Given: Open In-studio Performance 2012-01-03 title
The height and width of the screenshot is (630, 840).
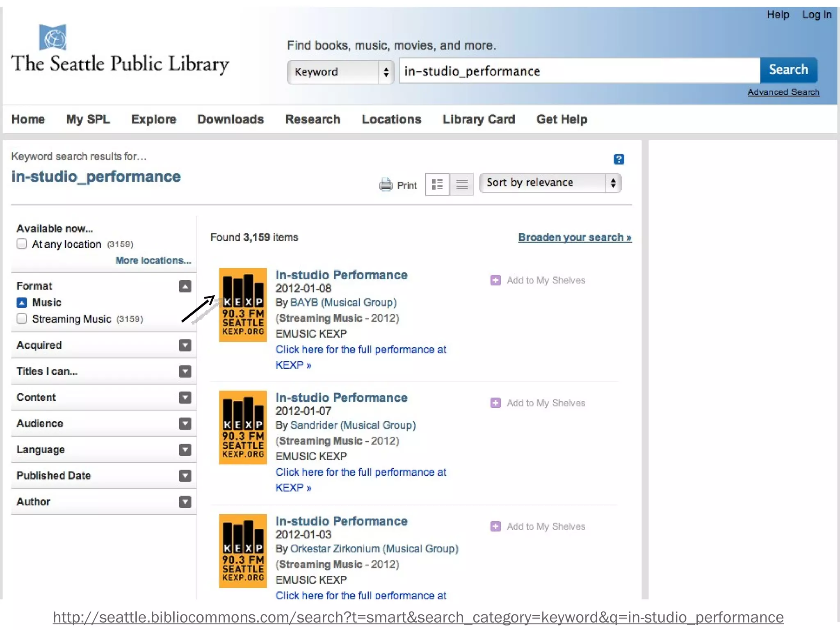Looking at the screenshot, I should (x=341, y=521).
